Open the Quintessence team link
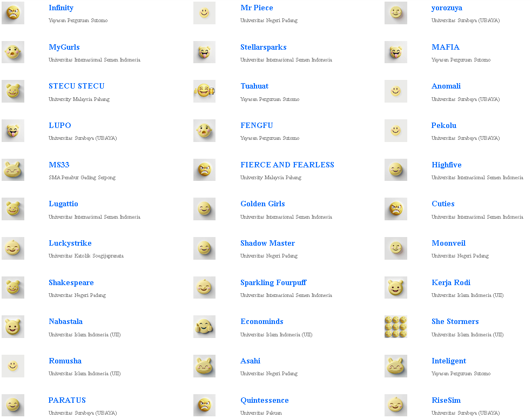 (264, 400)
